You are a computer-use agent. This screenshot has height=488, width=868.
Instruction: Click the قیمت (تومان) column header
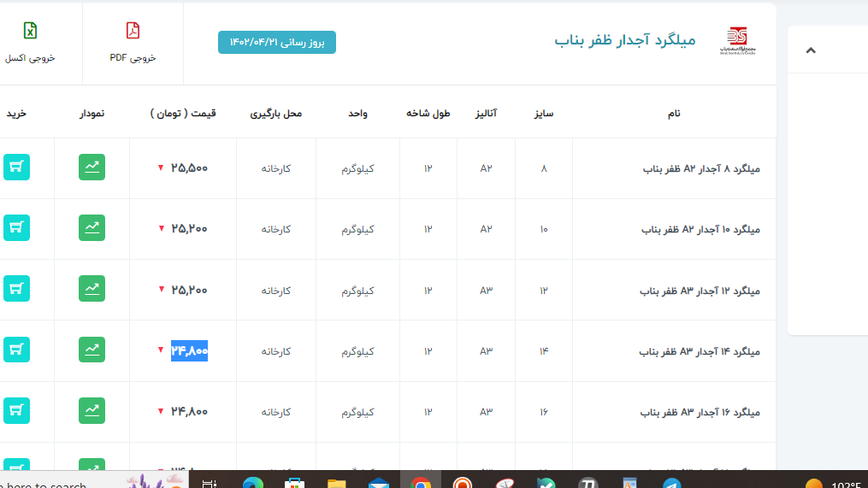pyautogui.click(x=183, y=114)
